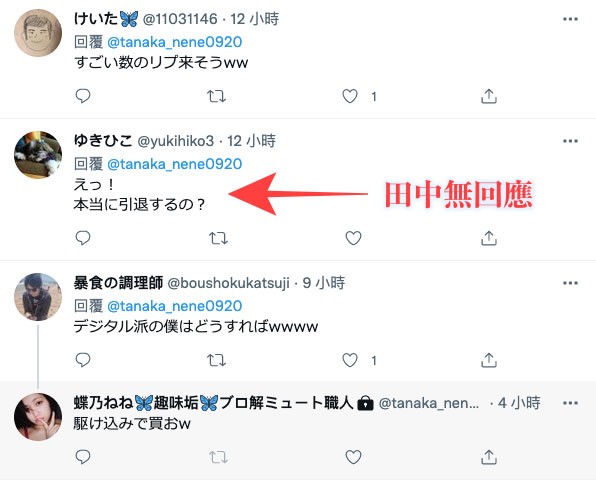The height and width of the screenshot is (485, 596).
Task: Share 蝶乃ねね's reply tweet
Action: (x=489, y=457)
